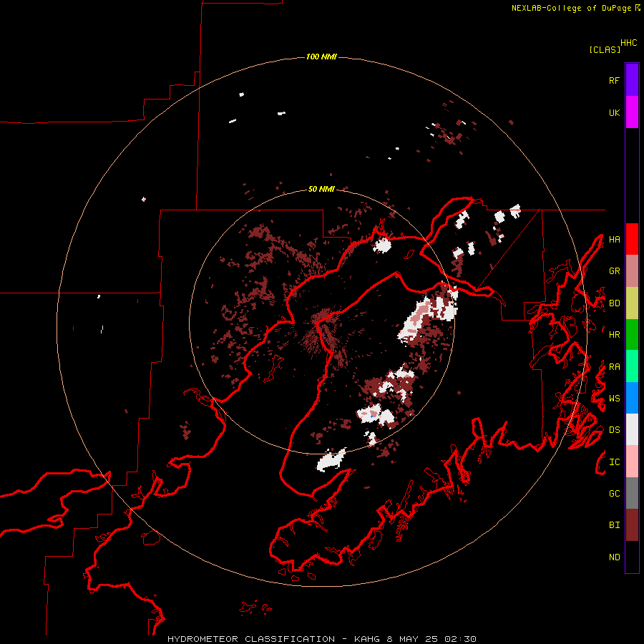Click the ND legend label
This screenshot has height=644, width=644.
tap(614, 557)
